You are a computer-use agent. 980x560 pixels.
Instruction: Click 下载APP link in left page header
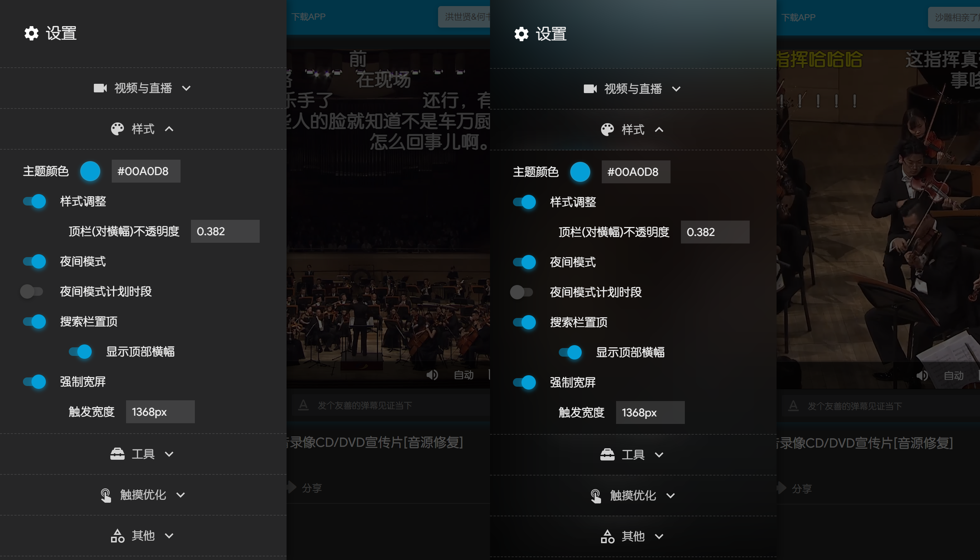tap(308, 17)
